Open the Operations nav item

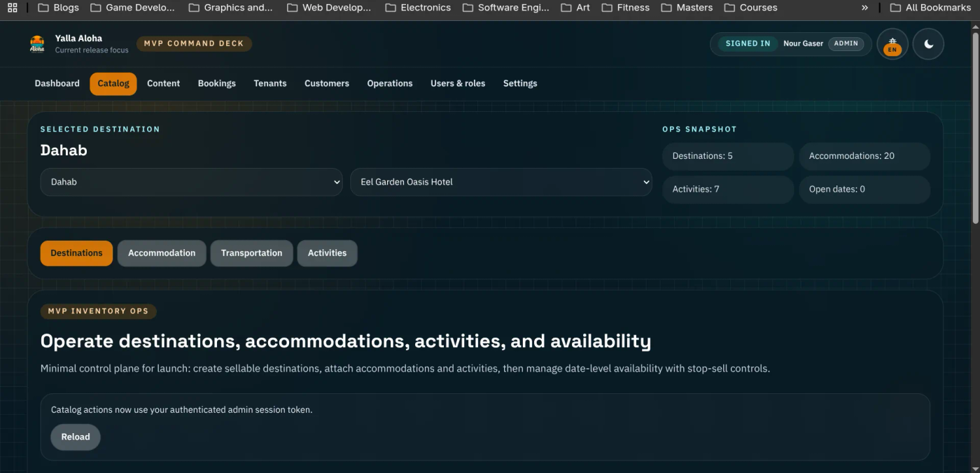click(390, 83)
